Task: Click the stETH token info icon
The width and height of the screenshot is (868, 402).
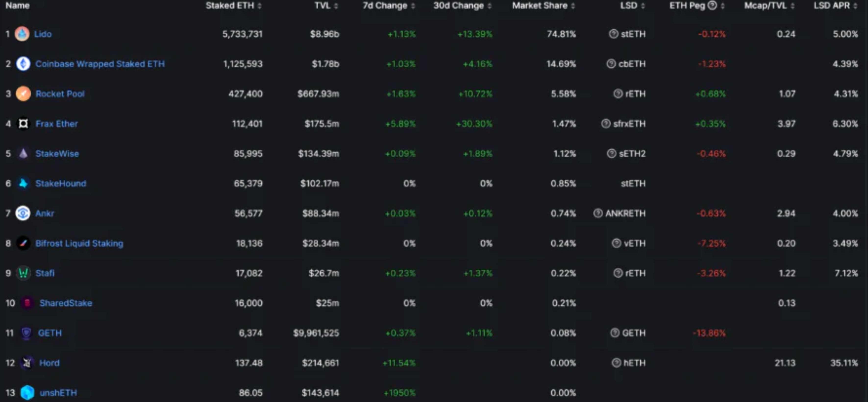Action: [613, 34]
